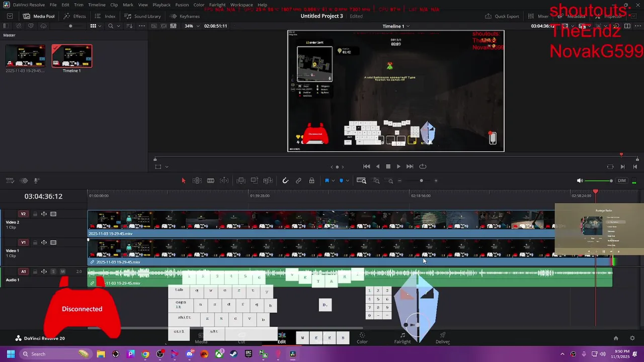Open Windows Start menu
This screenshot has width=644, height=362.
click(11, 354)
